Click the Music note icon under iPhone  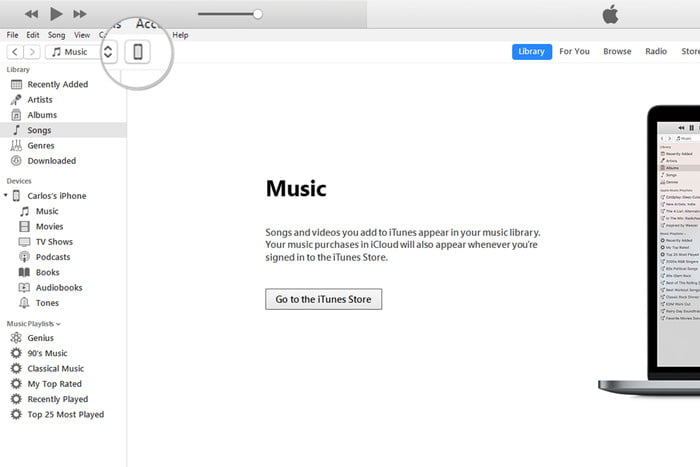[25, 211]
